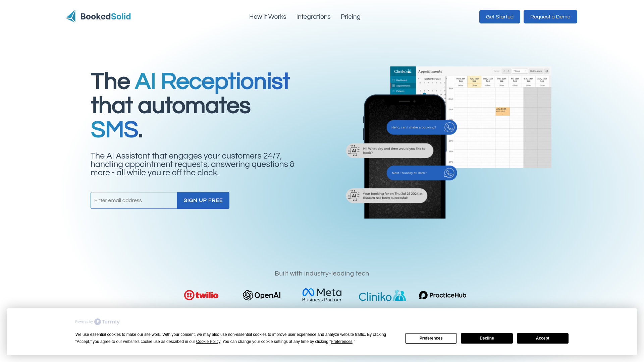Accept cookies using the Accept button
The height and width of the screenshot is (362, 644).
tap(542, 338)
